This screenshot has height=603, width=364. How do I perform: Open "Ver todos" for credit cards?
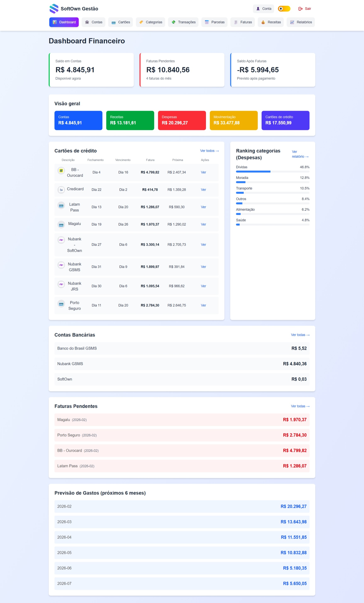coord(209,151)
